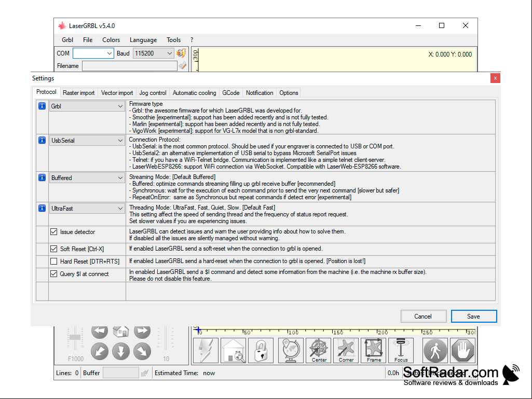This screenshot has height=399, width=532.
Task: Switch to the Notification tab
Action: point(260,93)
